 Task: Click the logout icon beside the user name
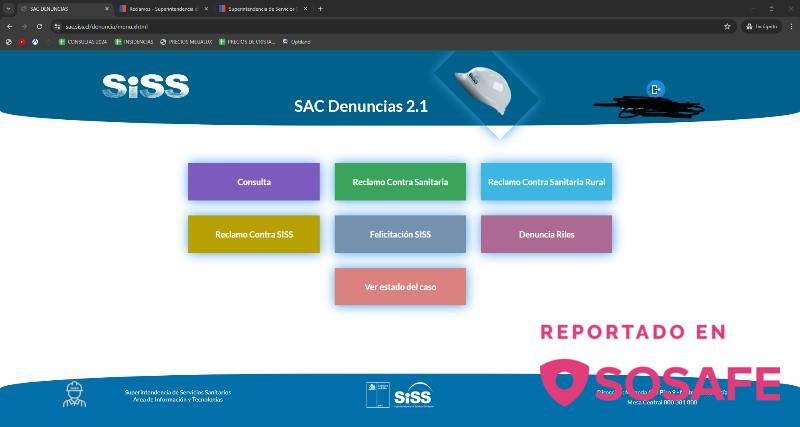pos(656,89)
